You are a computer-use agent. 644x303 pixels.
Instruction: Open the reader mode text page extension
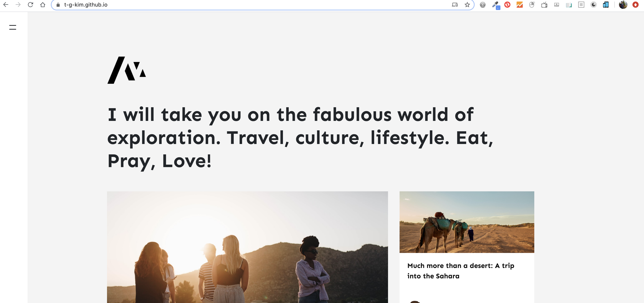(581, 4)
